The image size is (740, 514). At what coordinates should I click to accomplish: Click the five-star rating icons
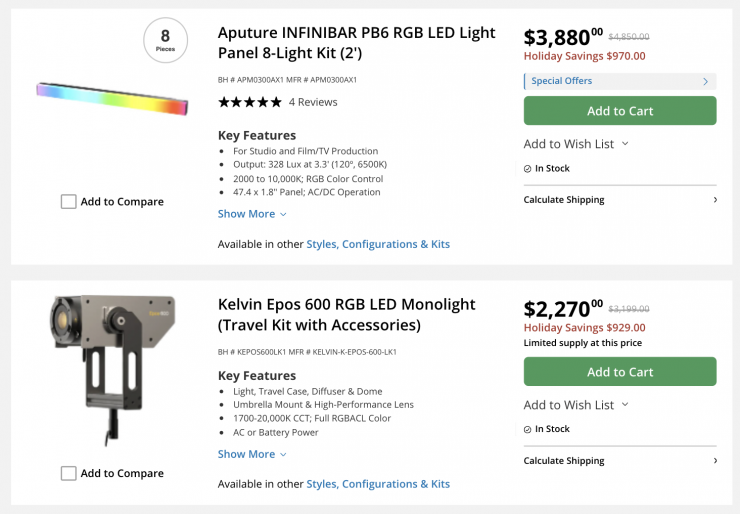pos(249,102)
